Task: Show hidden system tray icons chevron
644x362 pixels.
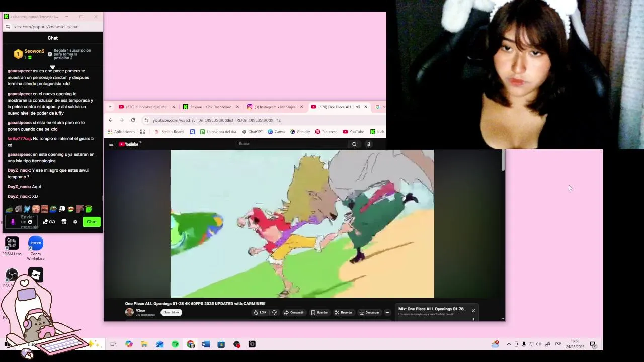Action: [x=509, y=344]
